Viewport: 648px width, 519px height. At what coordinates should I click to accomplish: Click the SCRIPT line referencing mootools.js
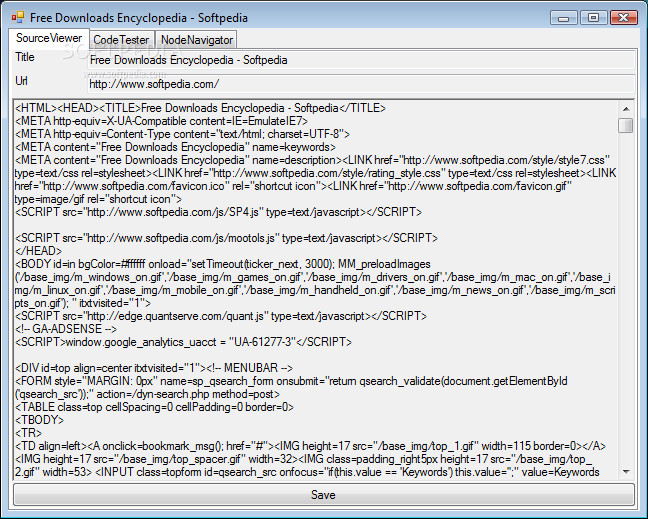pos(226,238)
